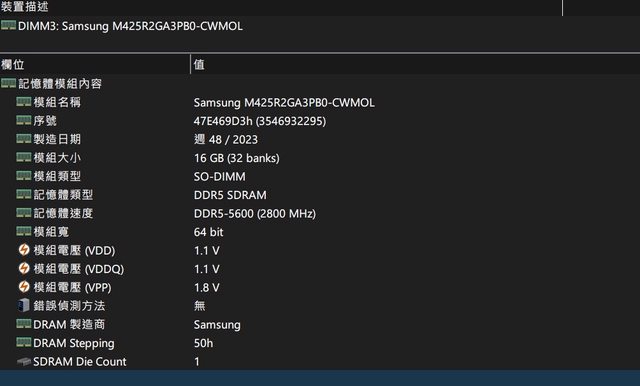This screenshot has width=640, height=386.
Task: Select the 製造日期 row
Action: click(x=320, y=139)
